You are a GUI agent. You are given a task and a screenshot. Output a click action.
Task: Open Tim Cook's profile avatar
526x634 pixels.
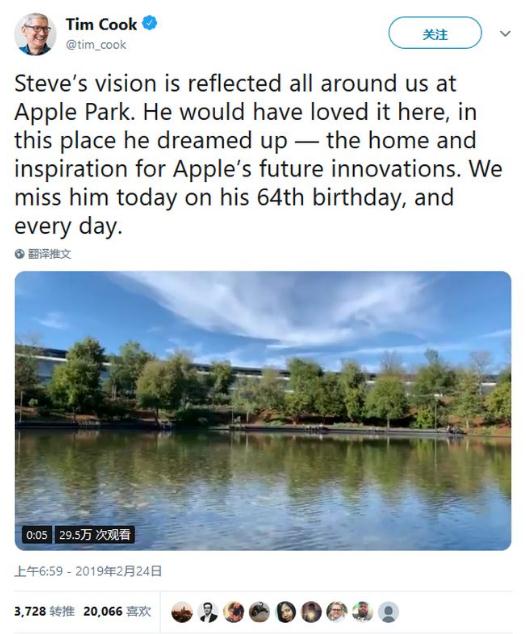[x=35, y=34]
